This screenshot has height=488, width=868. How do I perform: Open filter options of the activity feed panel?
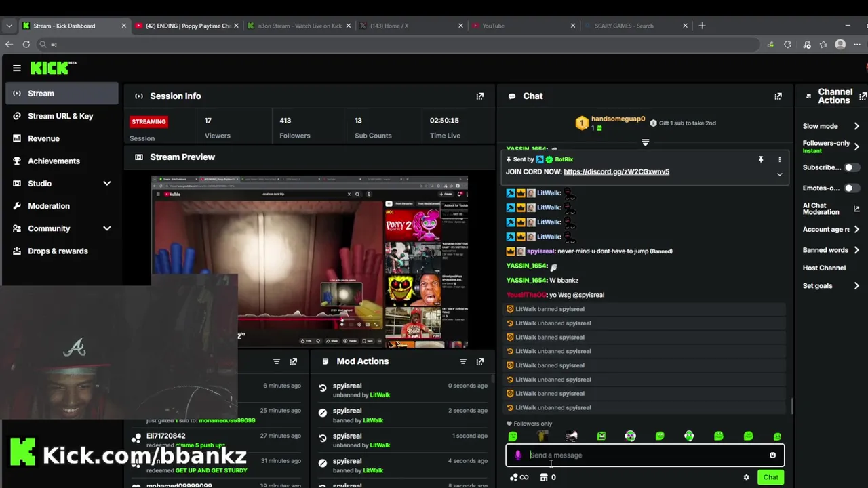coord(277,361)
